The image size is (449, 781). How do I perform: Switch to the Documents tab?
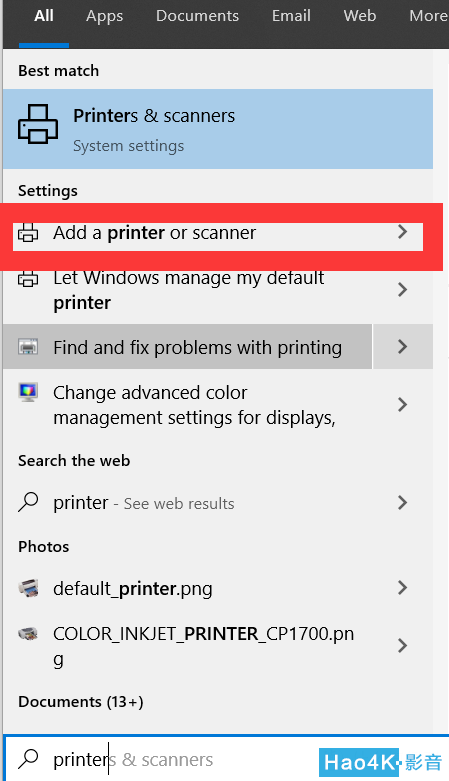coord(197,16)
